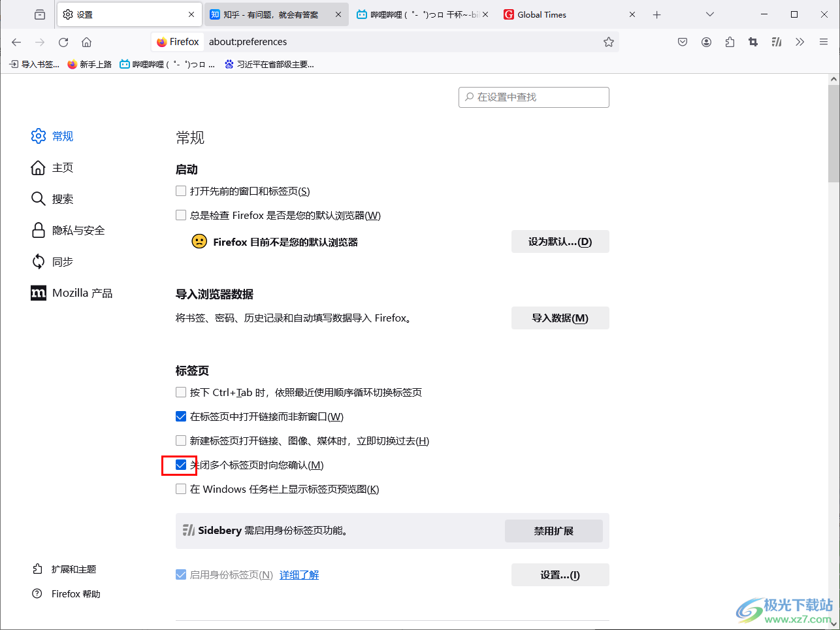Open the 主页 settings category
Viewport: 840px width, 630px height.
[x=52, y=167]
